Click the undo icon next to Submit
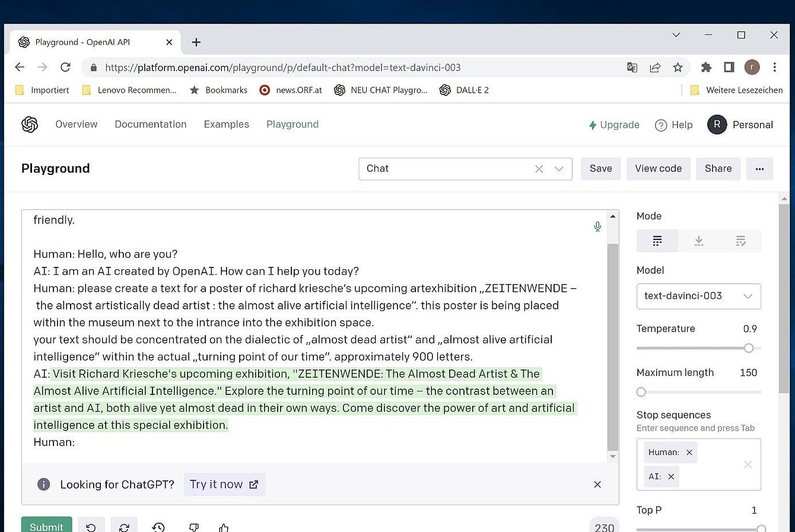The height and width of the screenshot is (532, 795). 91,527
